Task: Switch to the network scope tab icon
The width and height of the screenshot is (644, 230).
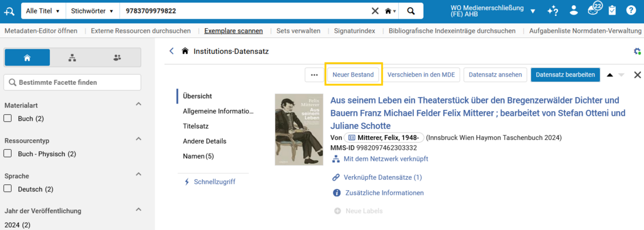Action: (72, 58)
